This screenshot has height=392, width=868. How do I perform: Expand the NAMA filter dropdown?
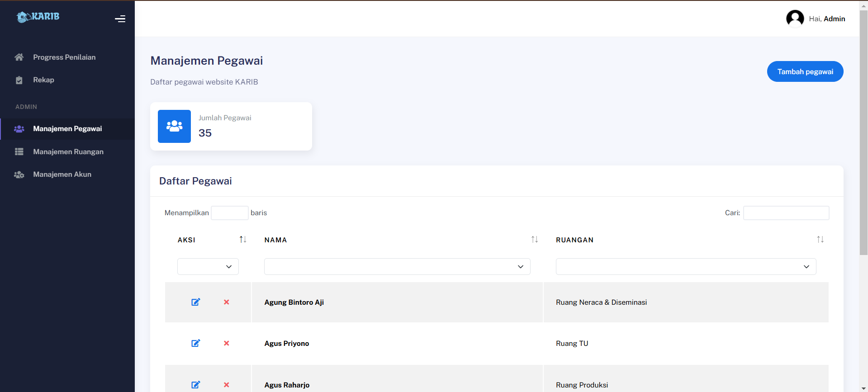[397, 267]
